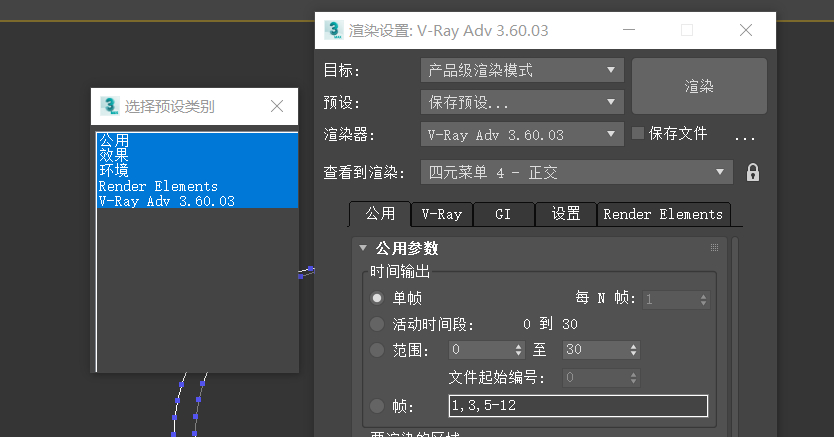Select 环境 in the preset category list
Viewport: 834px width, 437px height.
(197, 170)
